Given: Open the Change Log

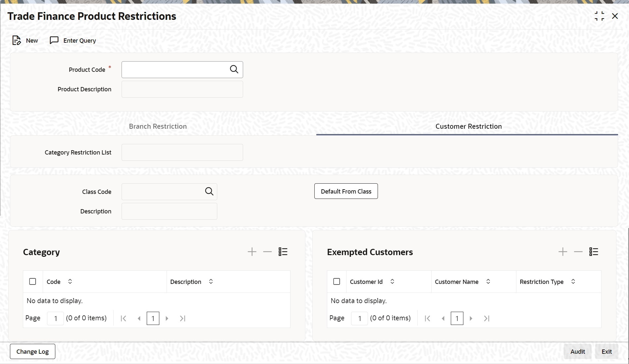Looking at the screenshot, I should pos(32,351).
